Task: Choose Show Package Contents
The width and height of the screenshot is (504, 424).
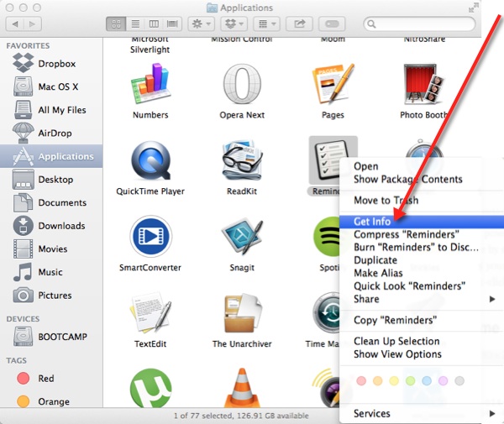Action: [x=422, y=179]
